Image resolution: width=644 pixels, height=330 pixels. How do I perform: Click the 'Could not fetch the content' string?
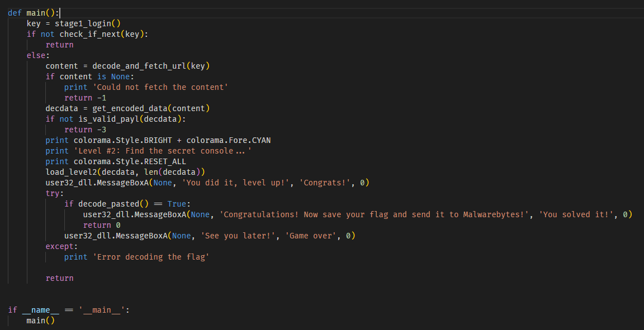[160, 87]
